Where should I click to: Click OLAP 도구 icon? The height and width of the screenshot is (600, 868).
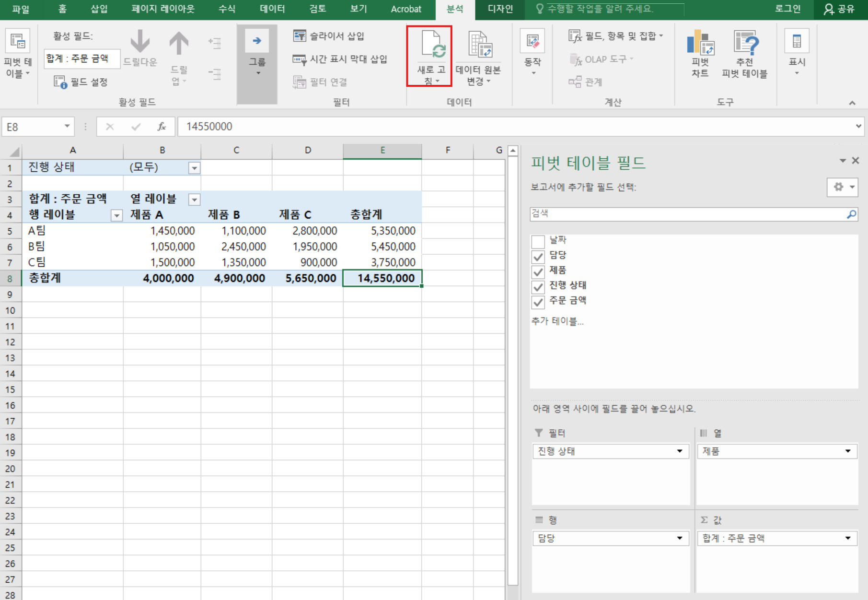pyautogui.click(x=575, y=59)
